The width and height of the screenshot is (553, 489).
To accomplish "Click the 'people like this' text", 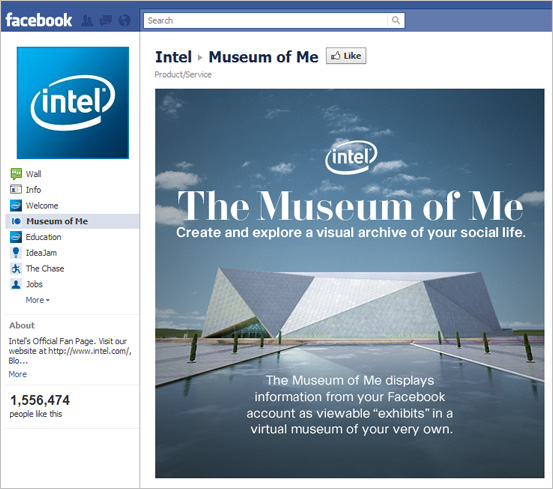I will coord(36,414).
